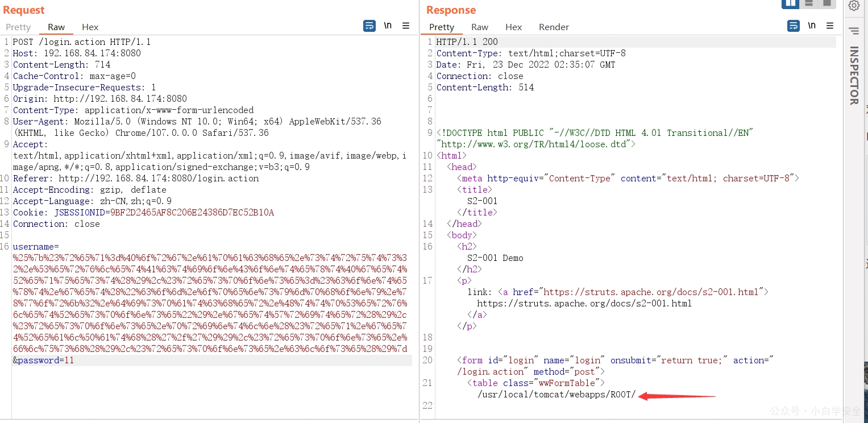The width and height of the screenshot is (868, 423).
Task: Switch Request view to Pretty tab
Action: (x=18, y=27)
